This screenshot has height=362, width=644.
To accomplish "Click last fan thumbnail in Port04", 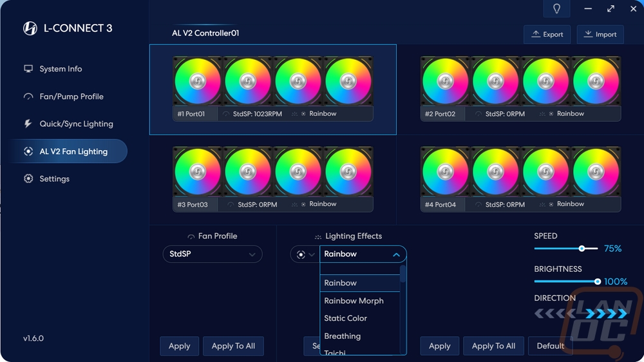I will (596, 171).
